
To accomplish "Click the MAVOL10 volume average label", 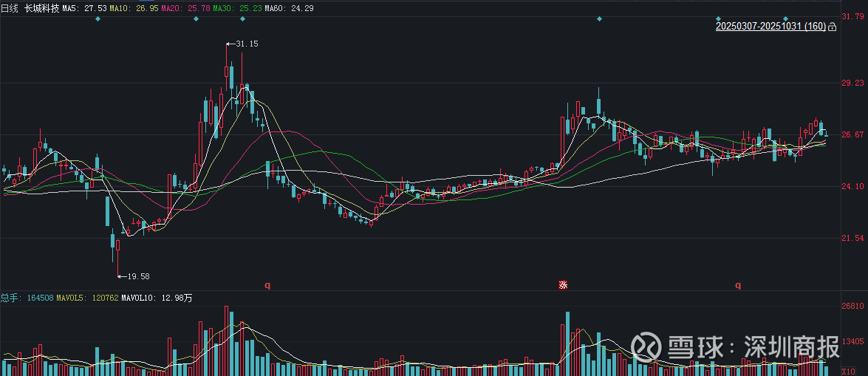I will click(157, 298).
